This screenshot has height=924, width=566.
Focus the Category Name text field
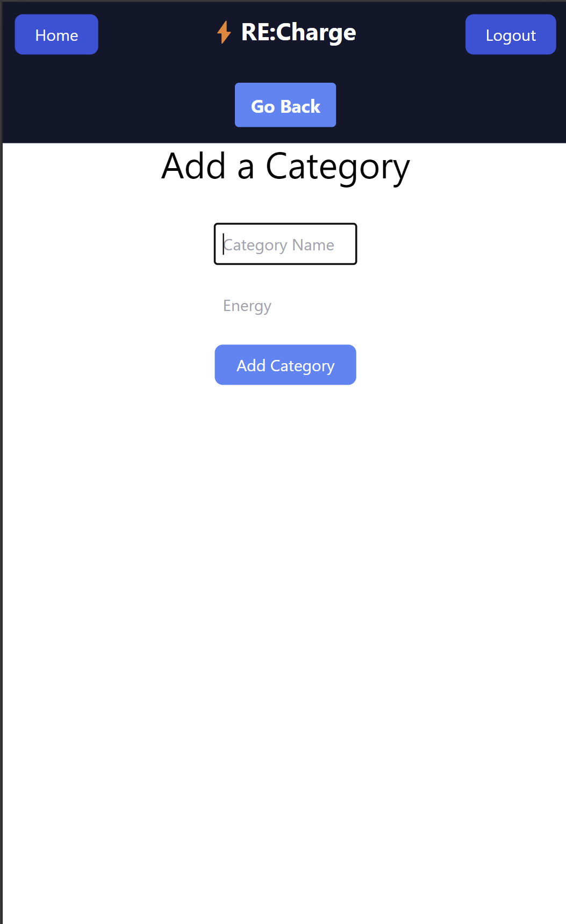click(x=285, y=244)
